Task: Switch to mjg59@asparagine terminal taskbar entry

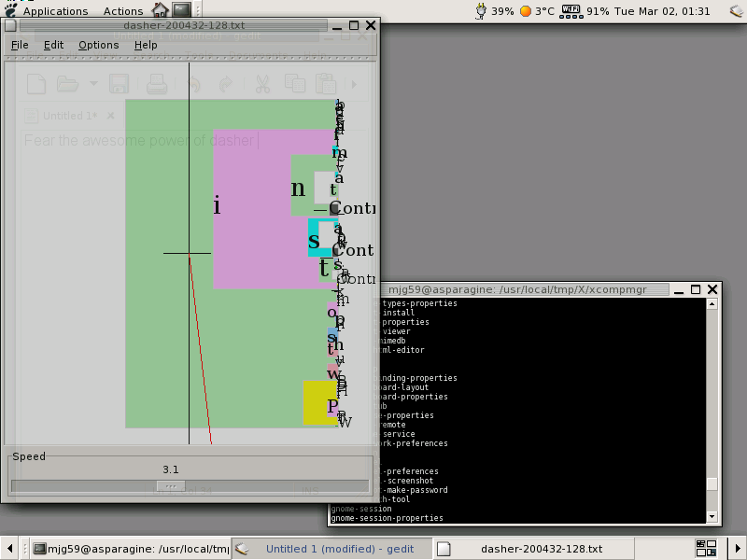Action: (132, 549)
